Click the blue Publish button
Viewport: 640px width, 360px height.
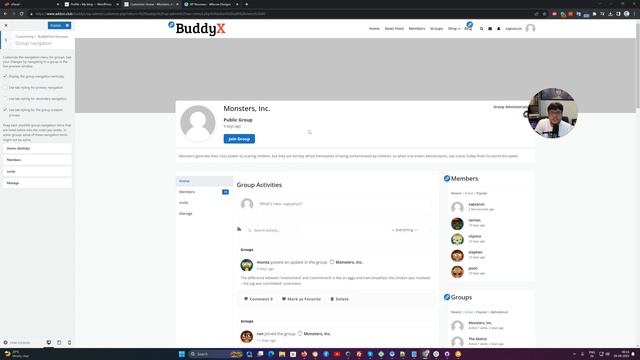pos(56,25)
